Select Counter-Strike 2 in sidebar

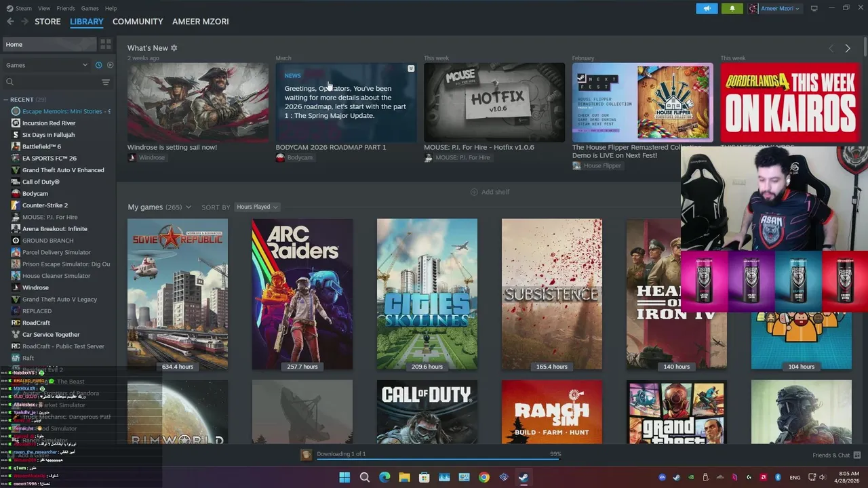point(45,205)
